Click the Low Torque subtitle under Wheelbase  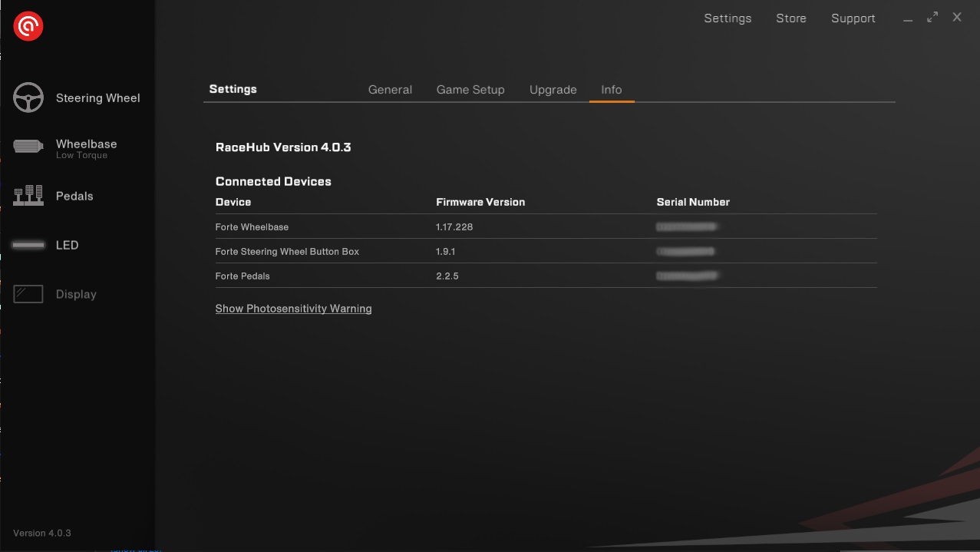click(x=81, y=155)
